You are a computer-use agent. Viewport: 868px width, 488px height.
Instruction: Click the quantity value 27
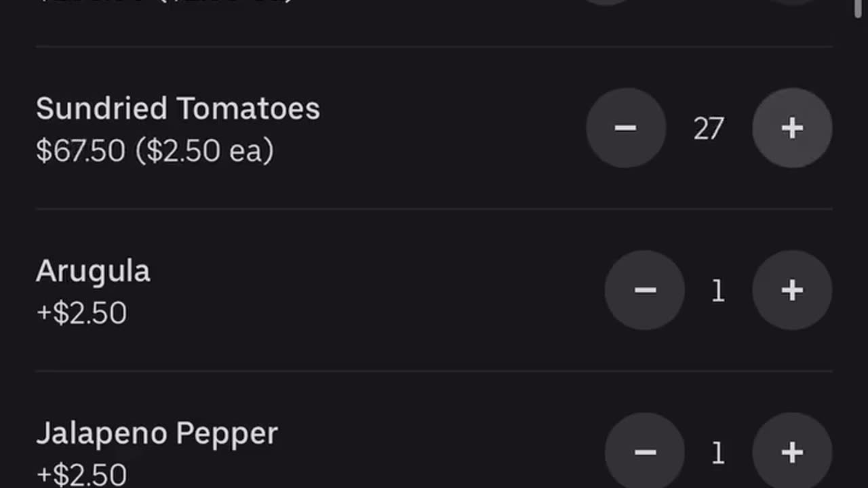(709, 128)
